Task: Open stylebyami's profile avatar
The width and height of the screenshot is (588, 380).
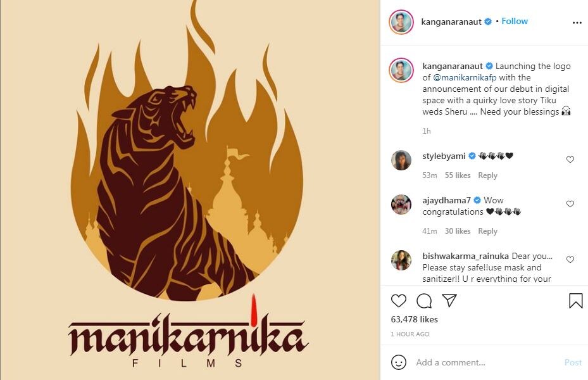Action: pyautogui.click(x=401, y=160)
